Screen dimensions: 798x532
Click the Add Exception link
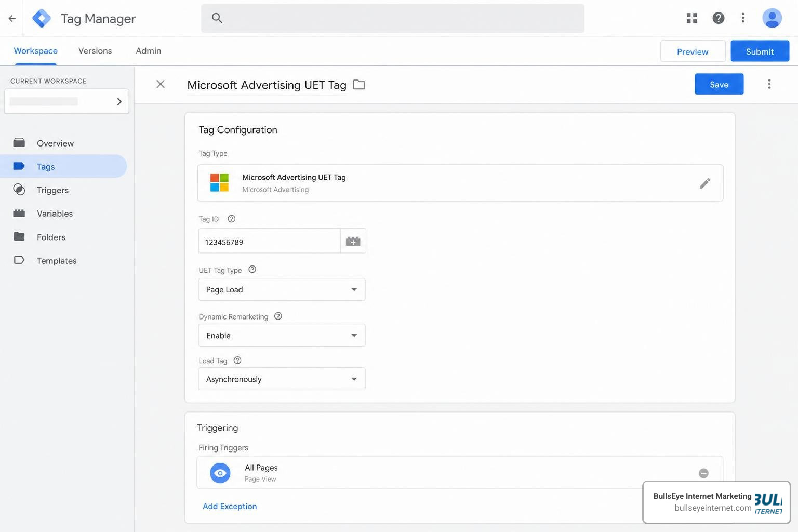230,506
